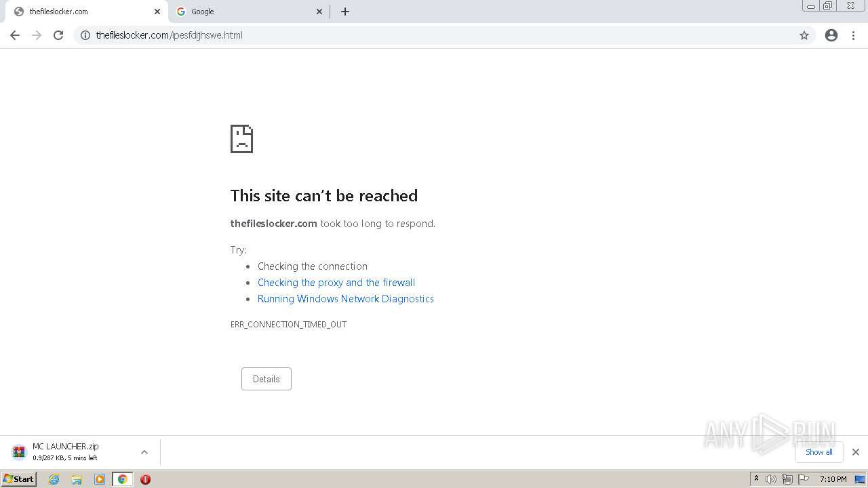Viewport: 868px width, 488px height.
Task: Select Chrome icon in taskbar
Action: pyautogui.click(x=123, y=479)
